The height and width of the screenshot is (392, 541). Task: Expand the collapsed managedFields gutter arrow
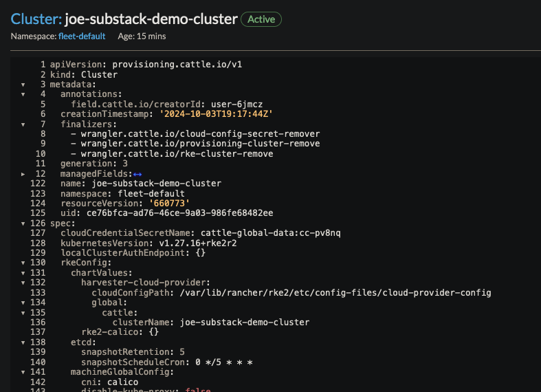click(x=23, y=174)
